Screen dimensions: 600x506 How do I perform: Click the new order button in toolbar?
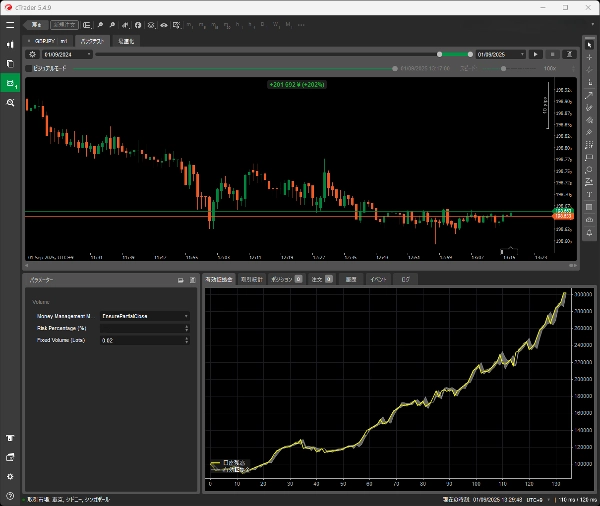pyautogui.click(x=64, y=25)
